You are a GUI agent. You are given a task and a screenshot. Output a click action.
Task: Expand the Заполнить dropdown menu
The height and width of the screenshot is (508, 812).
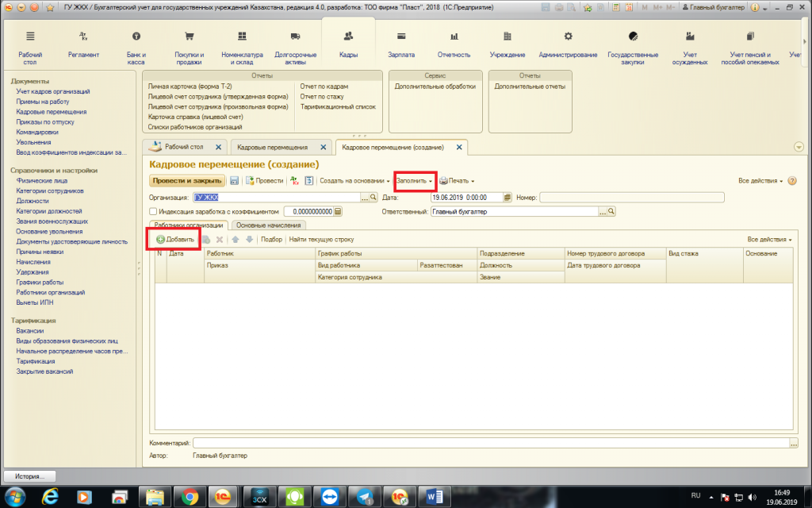click(x=415, y=181)
